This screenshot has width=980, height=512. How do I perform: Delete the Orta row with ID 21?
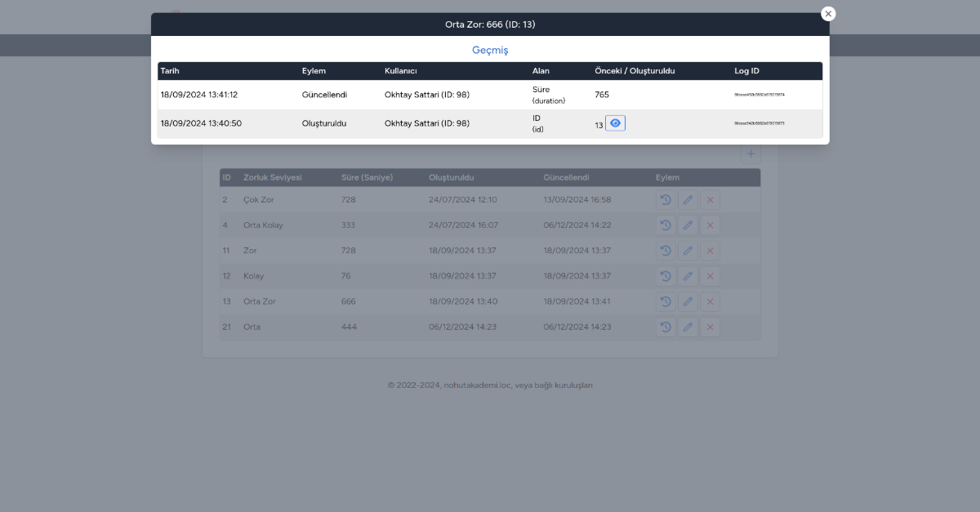[x=710, y=327]
